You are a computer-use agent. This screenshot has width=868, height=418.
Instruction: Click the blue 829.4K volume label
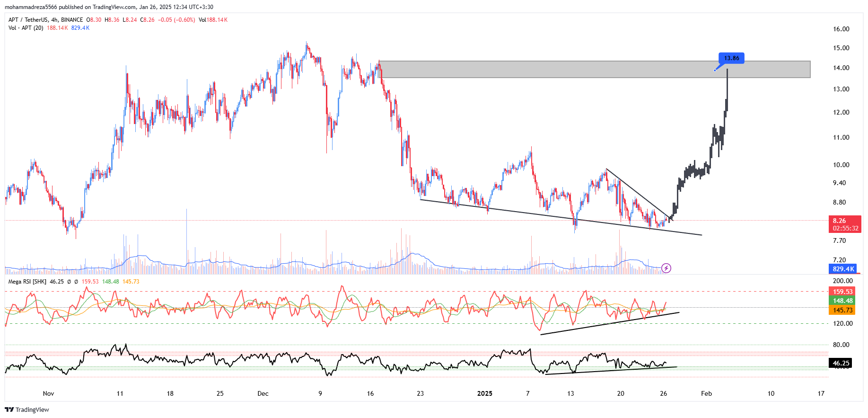click(843, 269)
